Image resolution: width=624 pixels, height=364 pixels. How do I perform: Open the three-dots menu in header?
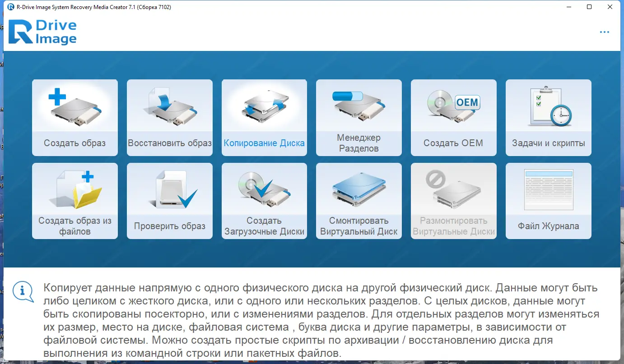click(605, 32)
